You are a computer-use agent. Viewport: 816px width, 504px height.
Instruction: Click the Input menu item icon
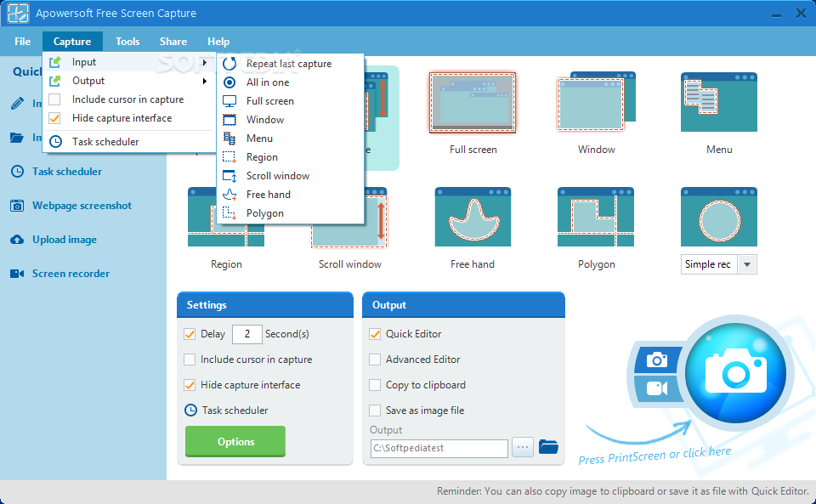tap(54, 62)
